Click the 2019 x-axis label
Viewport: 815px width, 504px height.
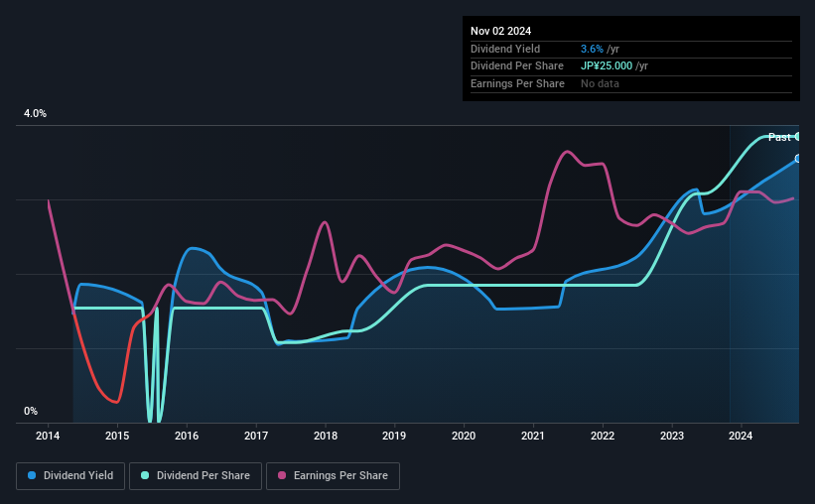394,436
